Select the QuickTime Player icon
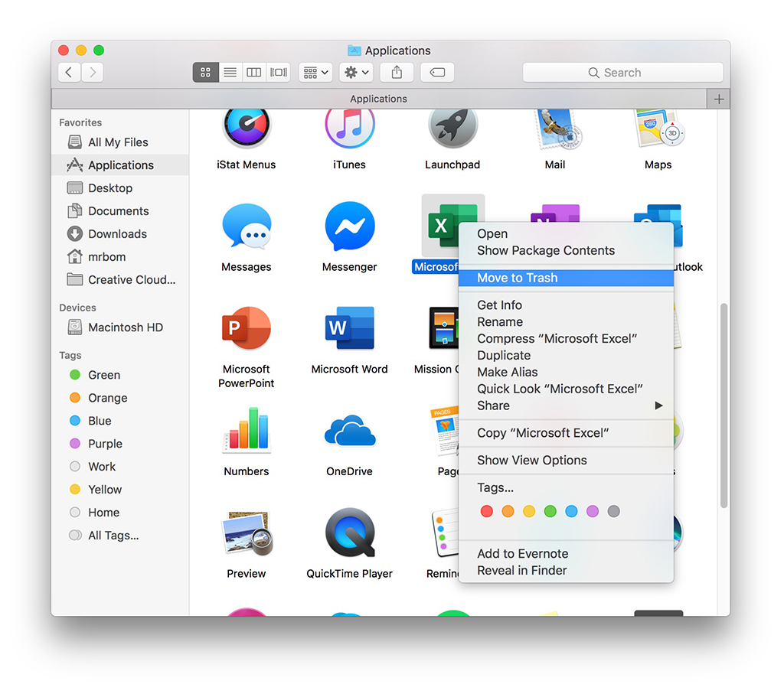The height and width of the screenshot is (684, 784). tap(349, 533)
